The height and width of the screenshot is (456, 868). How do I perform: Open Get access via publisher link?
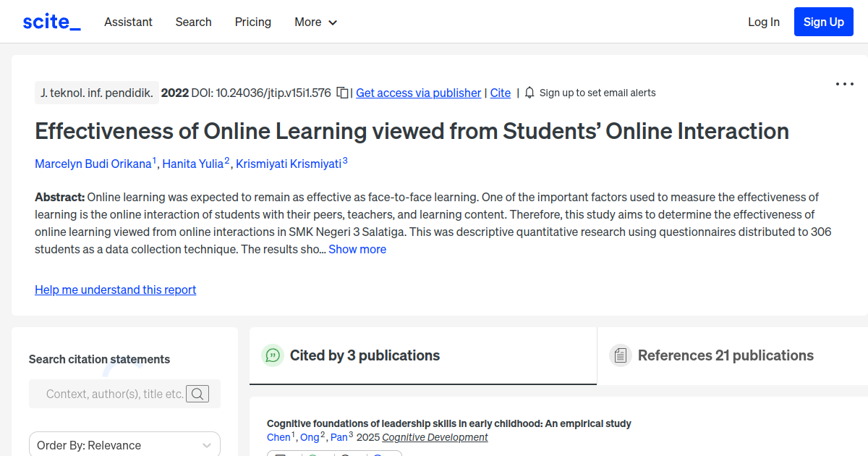(418, 93)
